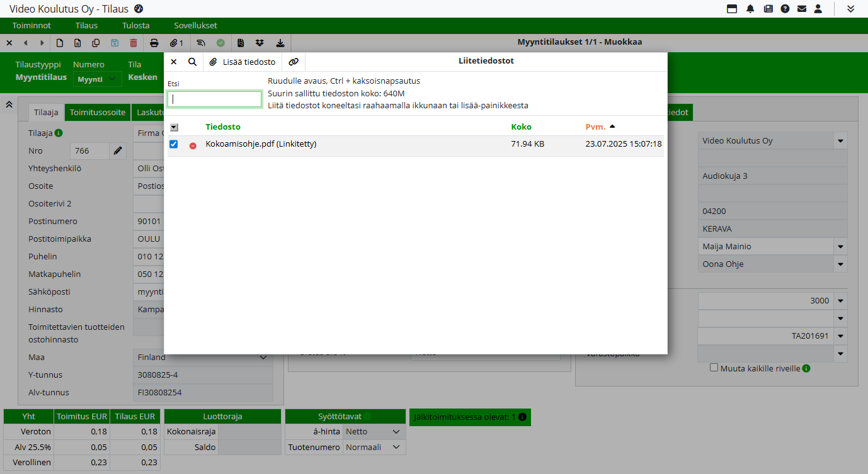868x474 pixels.
Task: Sort attachments by Koko column header
Action: tap(521, 127)
